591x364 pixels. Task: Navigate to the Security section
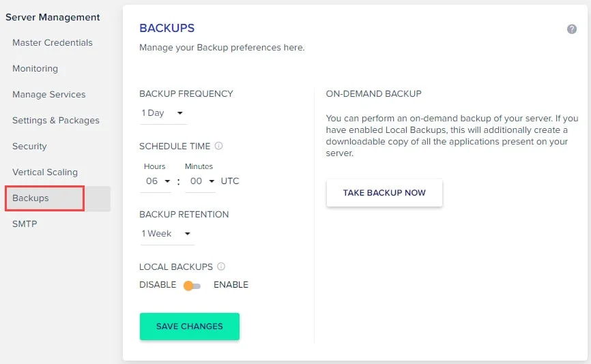coord(29,146)
